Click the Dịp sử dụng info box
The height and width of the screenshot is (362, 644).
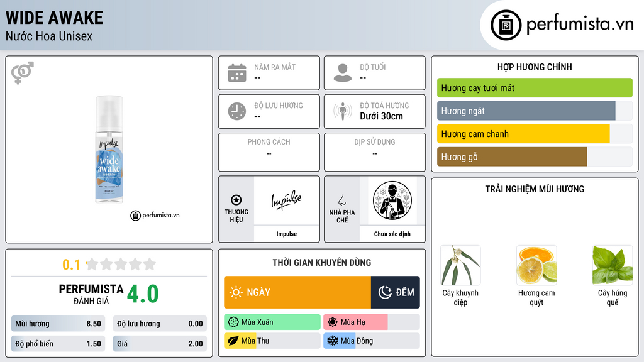coord(375,152)
